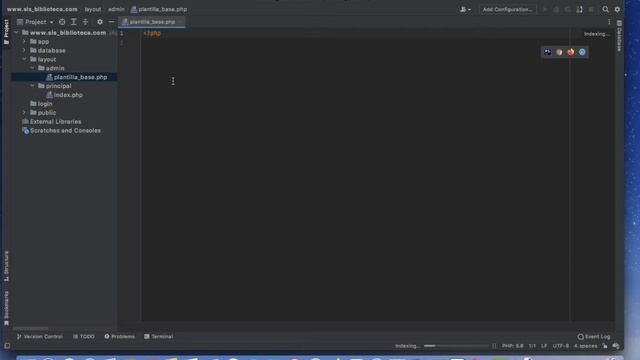640x360 pixels.
Task: Click PHP language level in status bar
Action: point(513,346)
